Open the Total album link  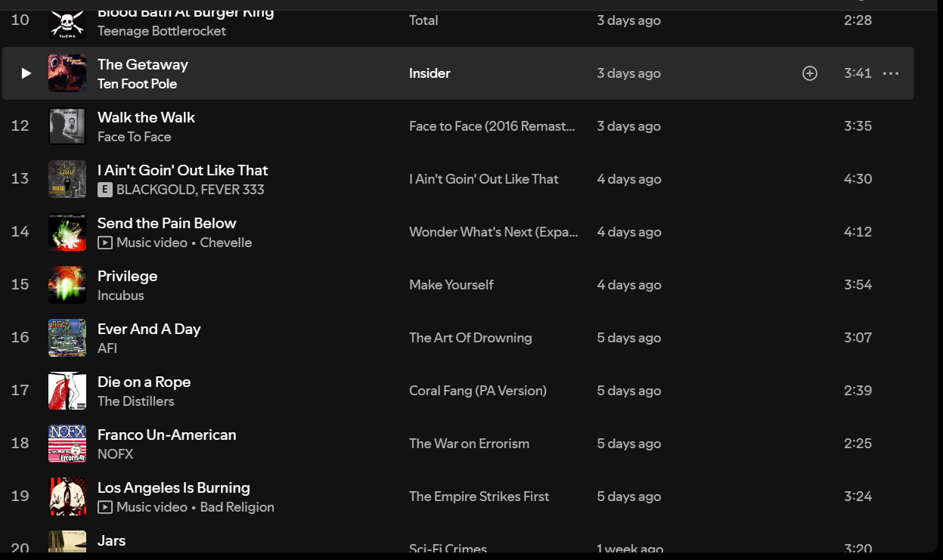click(423, 20)
